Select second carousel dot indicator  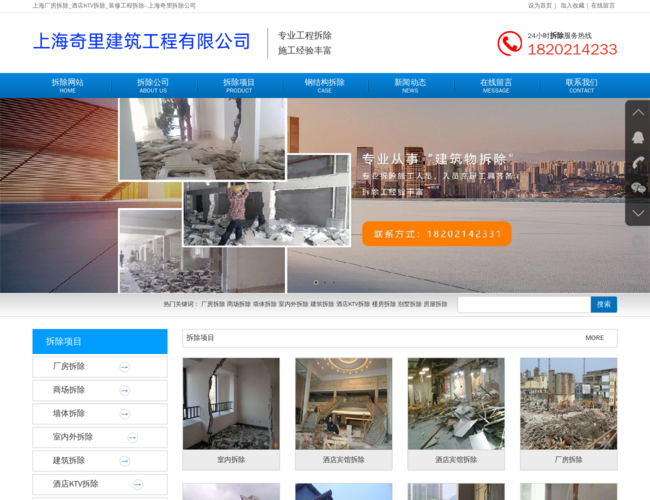click(x=325, y=282)
